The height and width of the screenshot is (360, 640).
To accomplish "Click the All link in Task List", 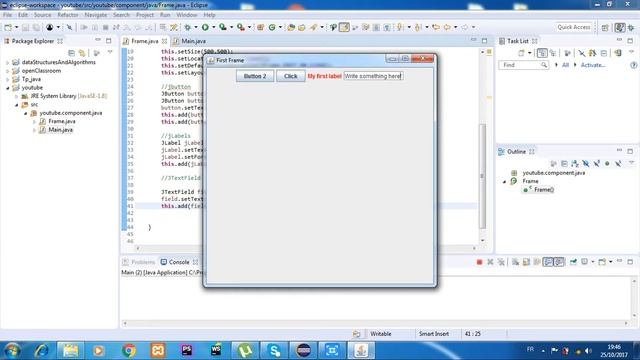I will pos(565,65).
